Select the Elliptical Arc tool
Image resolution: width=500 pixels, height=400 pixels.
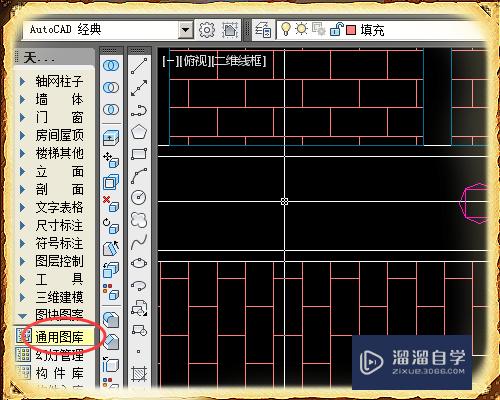click(139, 286)
